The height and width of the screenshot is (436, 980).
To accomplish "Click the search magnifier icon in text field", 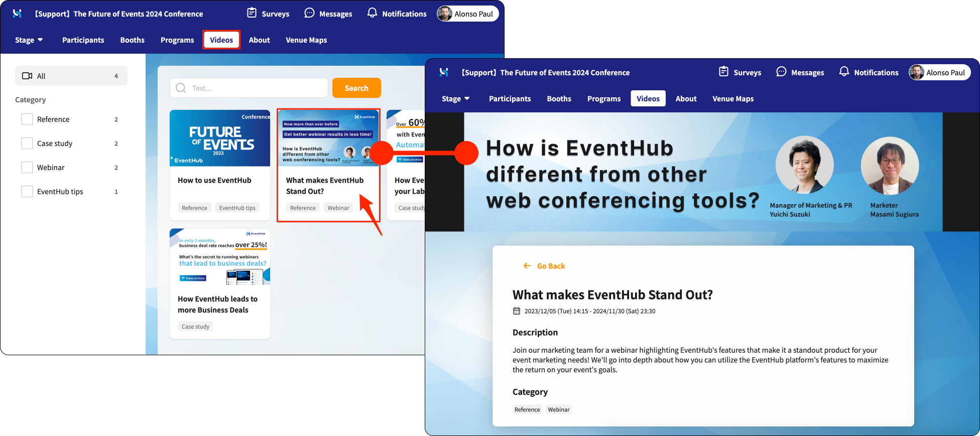I will pos(181,88).
